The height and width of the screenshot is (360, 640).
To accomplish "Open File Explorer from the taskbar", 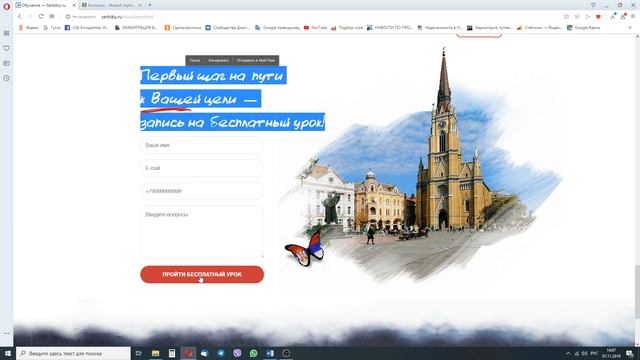I will click(x=156, y=353).
